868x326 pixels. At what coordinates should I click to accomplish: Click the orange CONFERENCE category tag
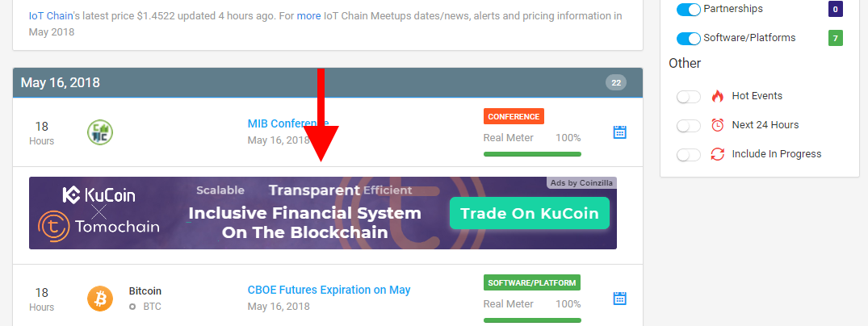[x=514, y=116]
